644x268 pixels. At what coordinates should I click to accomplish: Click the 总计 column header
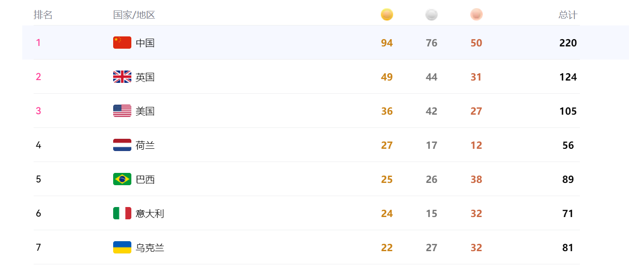568,15
